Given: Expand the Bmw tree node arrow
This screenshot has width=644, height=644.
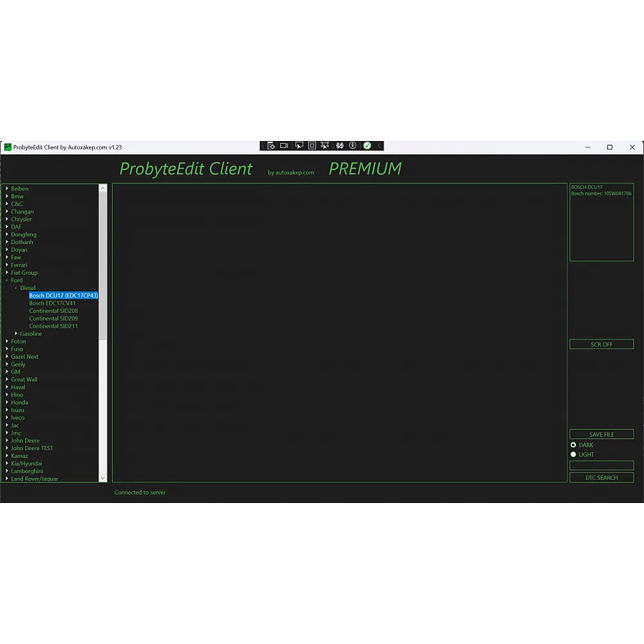Looking at the screenshot, I should point(6,196).
